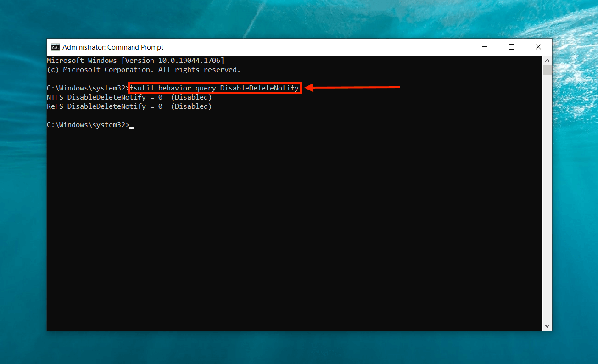This screenshot has width=598, height=364.
Task: Click the 'NTFS DisableDeleteNotify = 0' output line
Action: pos(129,97)
